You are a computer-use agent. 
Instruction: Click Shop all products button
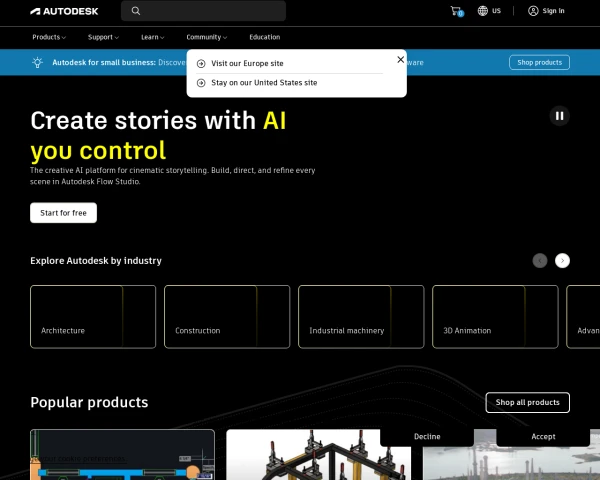[x=528, y=402]
